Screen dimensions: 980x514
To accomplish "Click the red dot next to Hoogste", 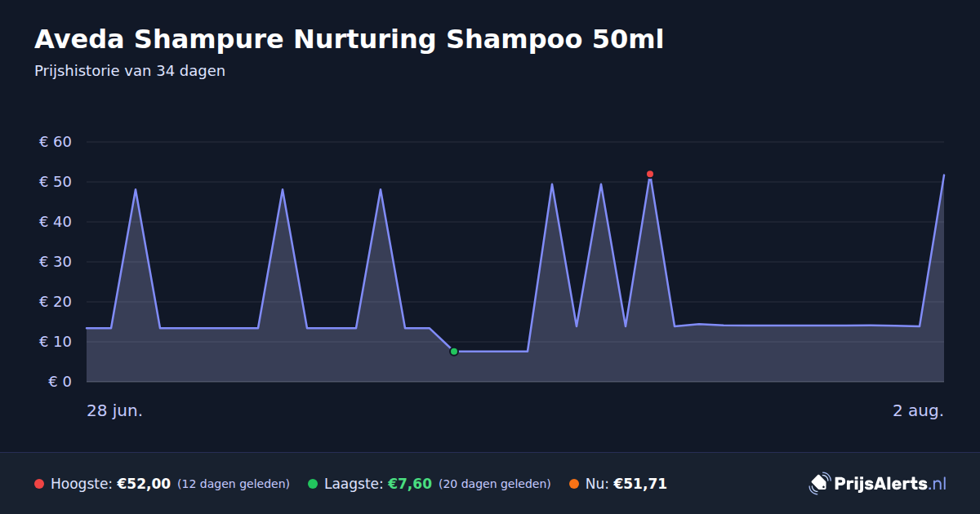I will pos(39,484).
